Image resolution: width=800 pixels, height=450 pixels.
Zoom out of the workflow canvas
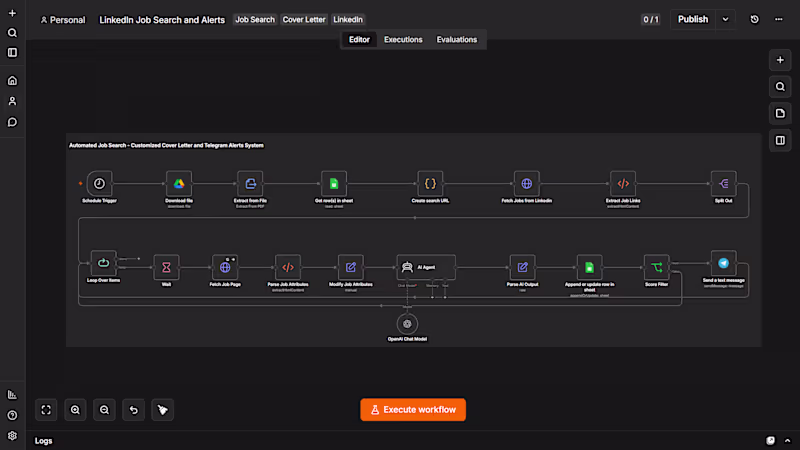pyautogui.click(x=104, y=410)
